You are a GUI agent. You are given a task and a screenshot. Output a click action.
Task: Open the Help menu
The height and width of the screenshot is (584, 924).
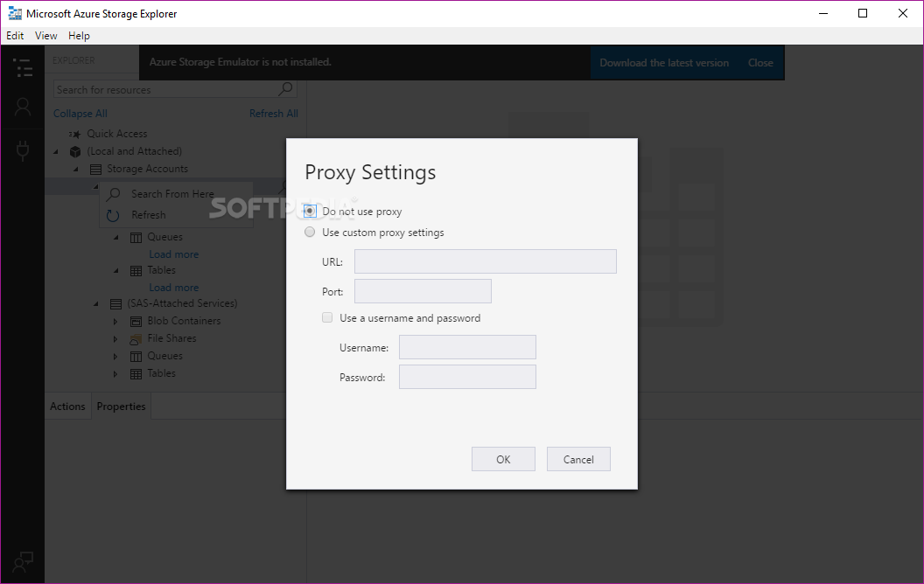(x=79, y=35)
